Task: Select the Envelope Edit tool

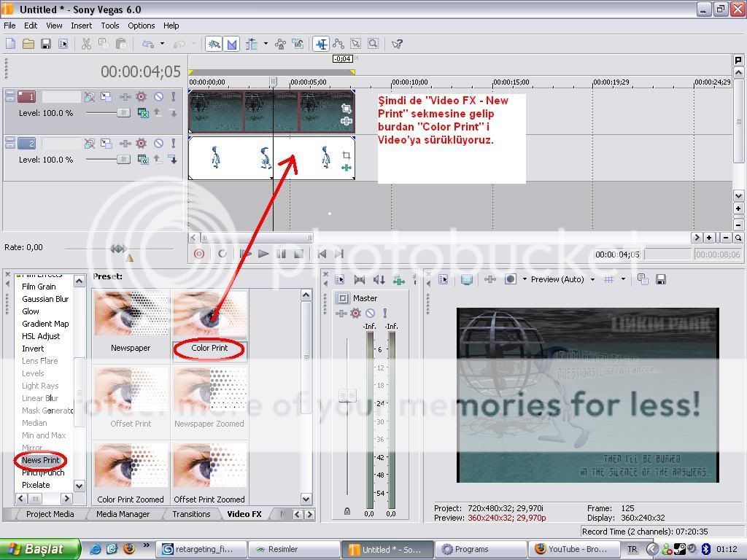Action: pos(338,44)
